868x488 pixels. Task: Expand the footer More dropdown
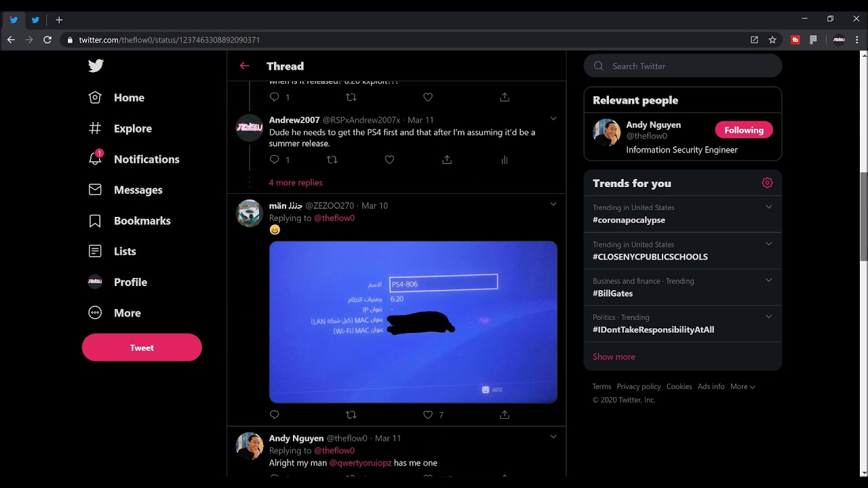pyautogui.click(x=743, y=386)
